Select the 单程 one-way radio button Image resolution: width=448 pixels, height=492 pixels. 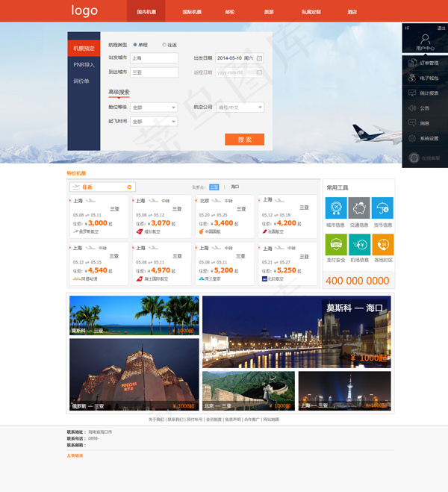click(135, 45)
